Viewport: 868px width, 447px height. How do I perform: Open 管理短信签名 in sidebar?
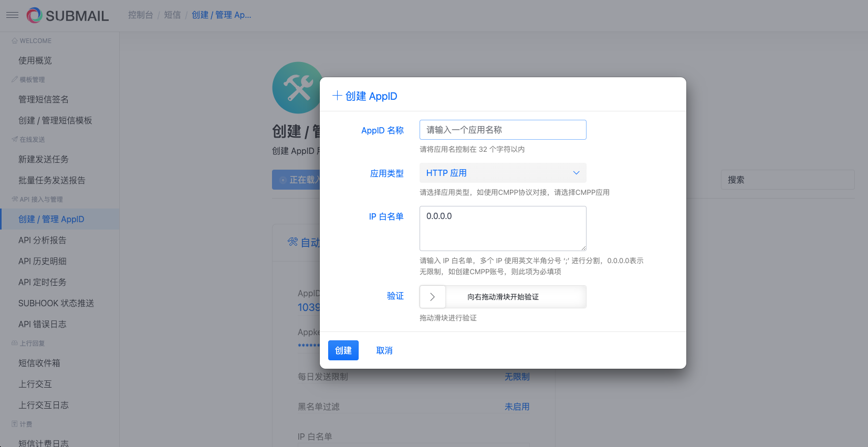pos(44,99)
